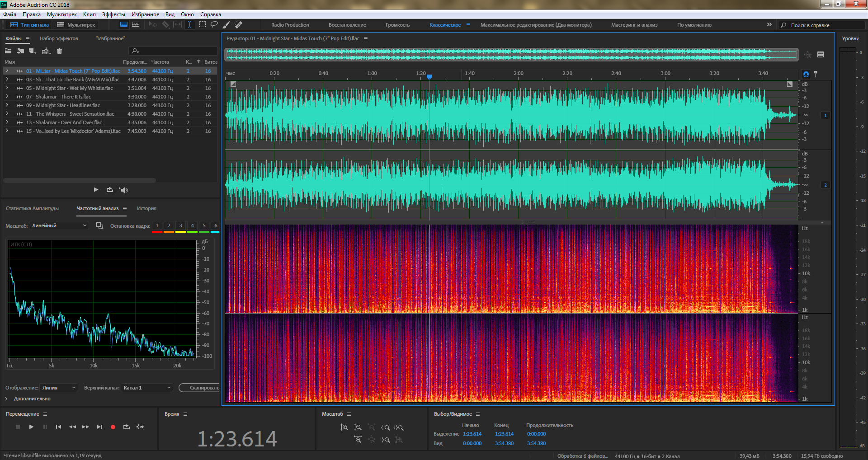Select the Lasso Selection tool
This screenshot has width=868, height=460.
[214, 25]
